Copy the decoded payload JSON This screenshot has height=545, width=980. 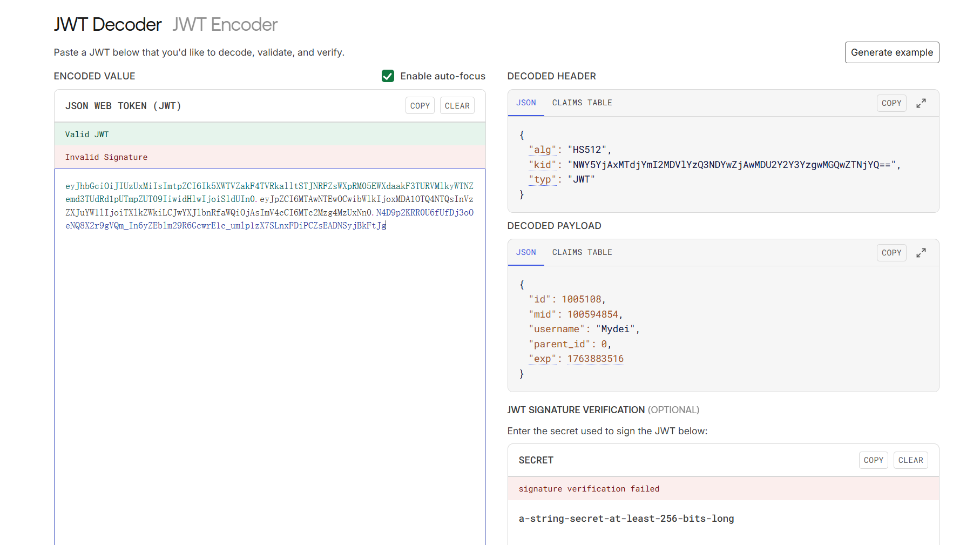point(891,253)
